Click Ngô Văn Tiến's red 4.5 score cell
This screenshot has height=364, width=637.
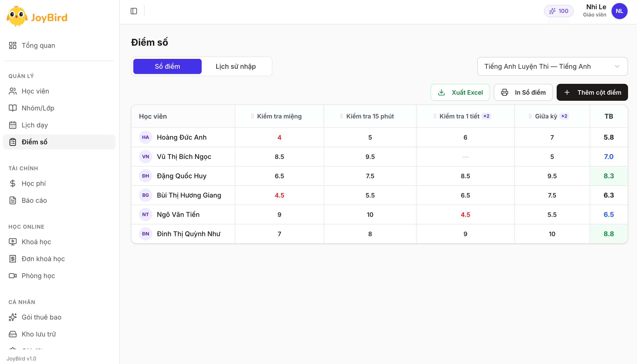tap(465, 214)
